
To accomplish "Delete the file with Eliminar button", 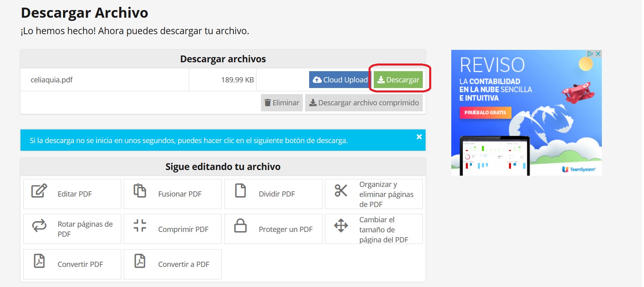I will [282, 103].
